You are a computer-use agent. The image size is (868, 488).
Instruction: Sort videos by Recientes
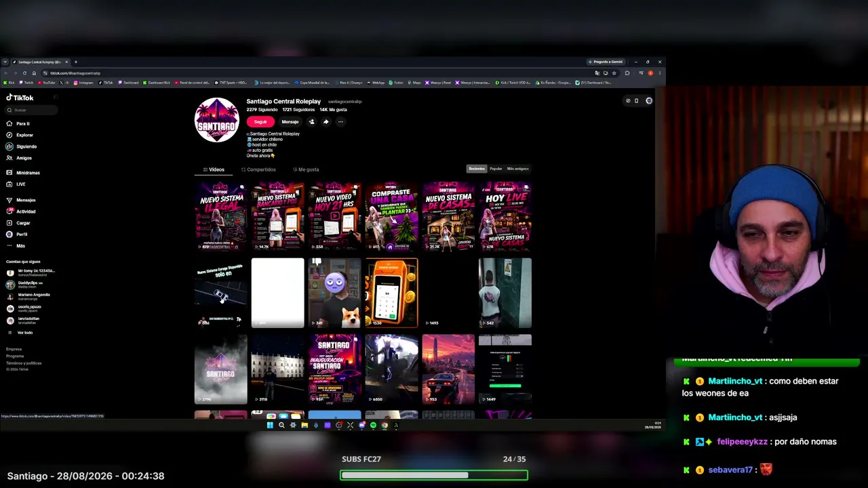tap(477, 169)
